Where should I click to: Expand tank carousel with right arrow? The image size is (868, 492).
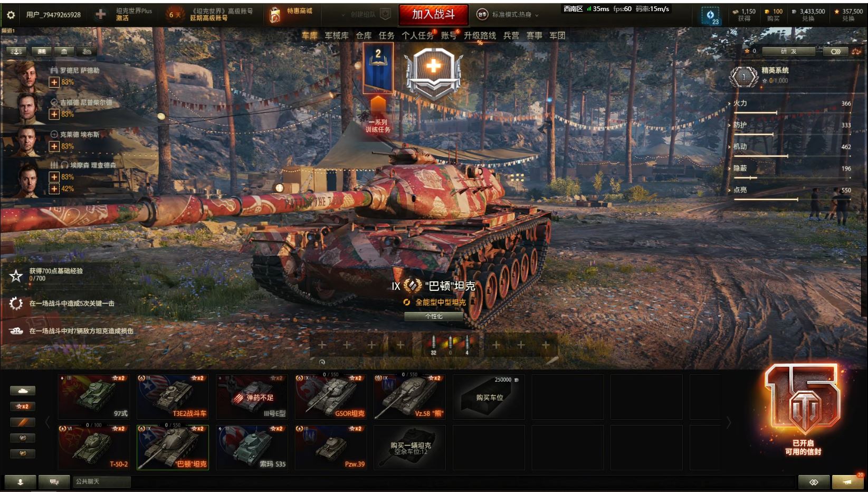point(729,422)
